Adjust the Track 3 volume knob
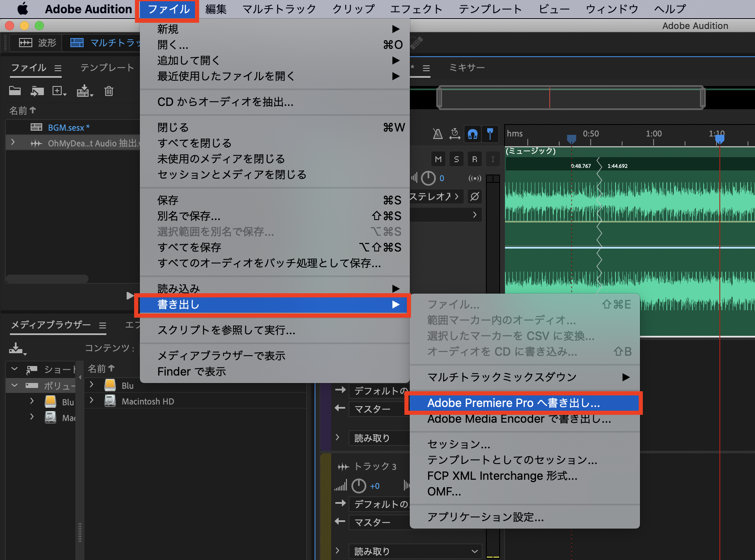This screenshot has height=560, width=755. pos(359,486)
